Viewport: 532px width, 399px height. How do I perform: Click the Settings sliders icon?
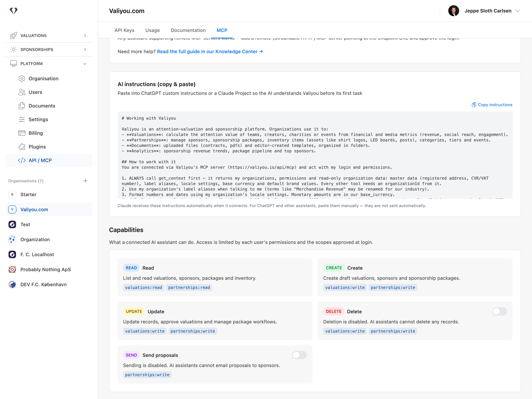pyautogui.click(x=22, y=119)
